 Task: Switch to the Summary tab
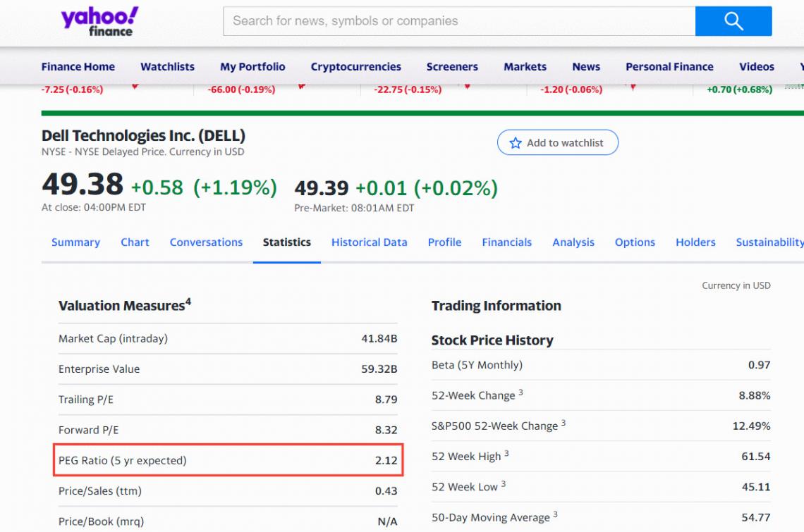[75, 242]
